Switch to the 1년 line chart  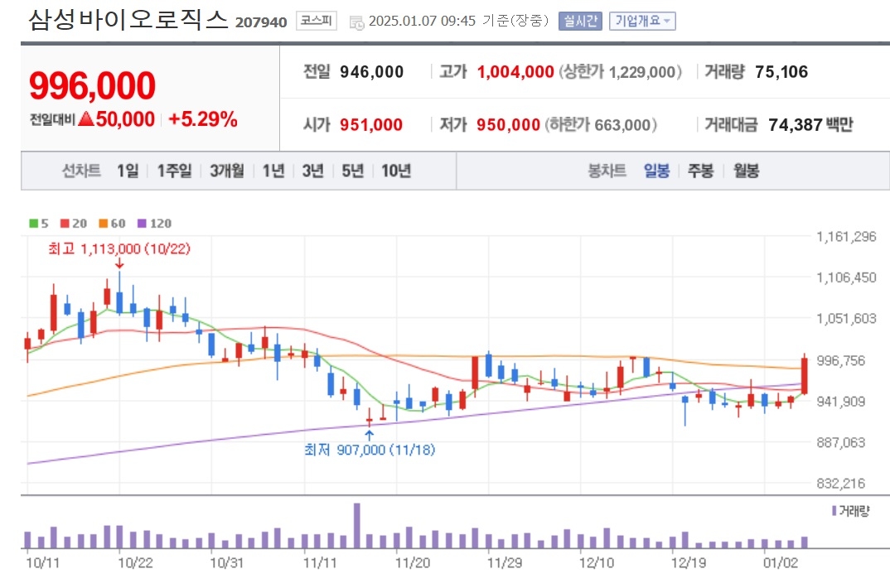[x=273, y=170]
